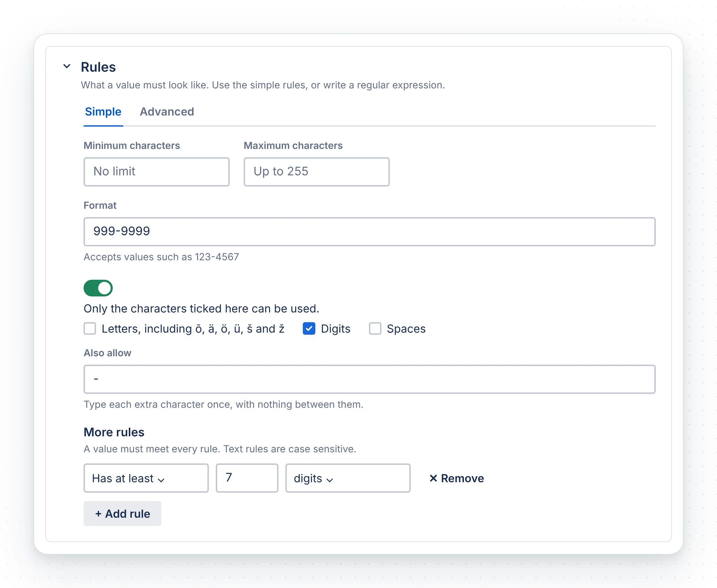This screenshot has height=588, width=717.
Task: Enable the Spaces checkbox
Action: click(x=375, y=328)
